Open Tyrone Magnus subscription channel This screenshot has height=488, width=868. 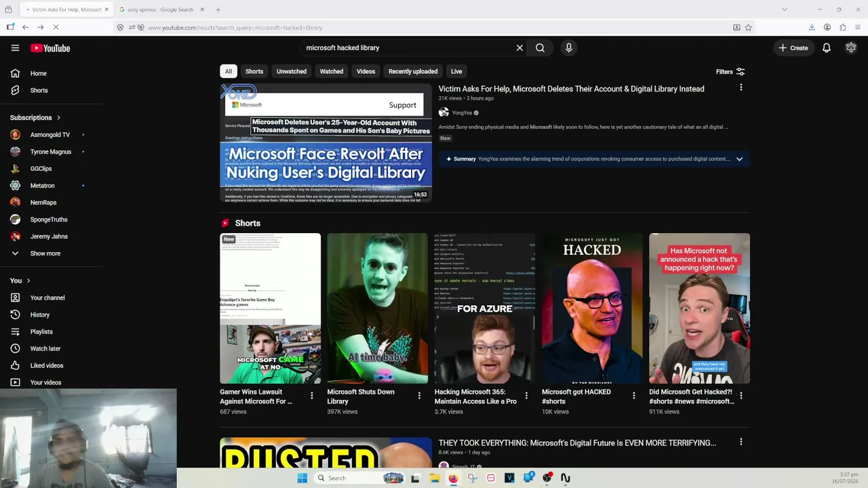(x=51, y=152)
